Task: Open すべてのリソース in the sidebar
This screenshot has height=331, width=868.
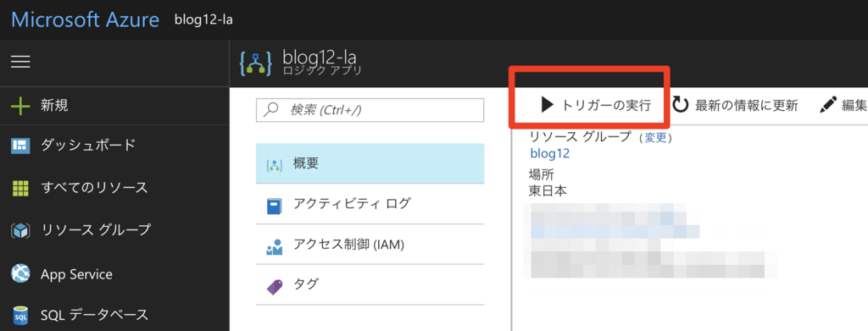Action: (114, 188)
